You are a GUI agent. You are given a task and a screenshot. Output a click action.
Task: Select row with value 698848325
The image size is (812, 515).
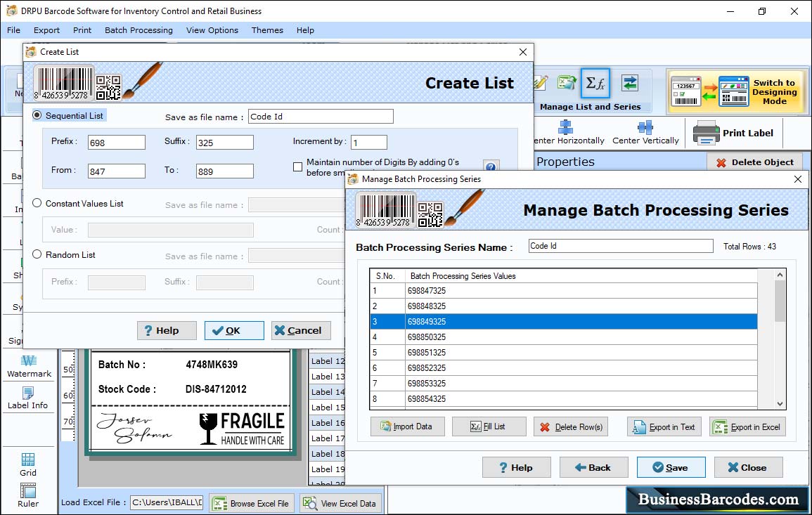coord(563,306)
